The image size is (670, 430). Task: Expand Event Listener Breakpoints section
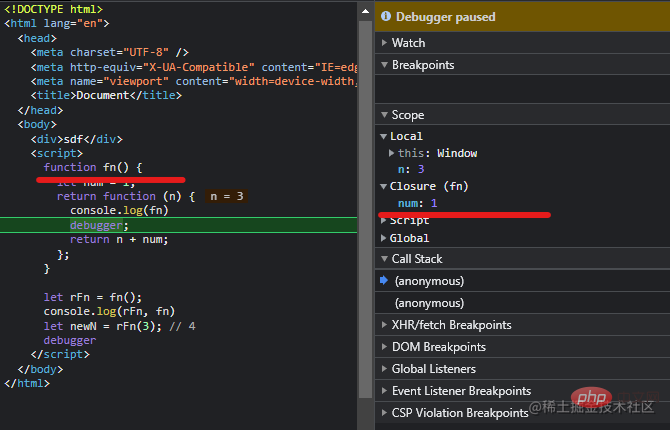point(384,391)
